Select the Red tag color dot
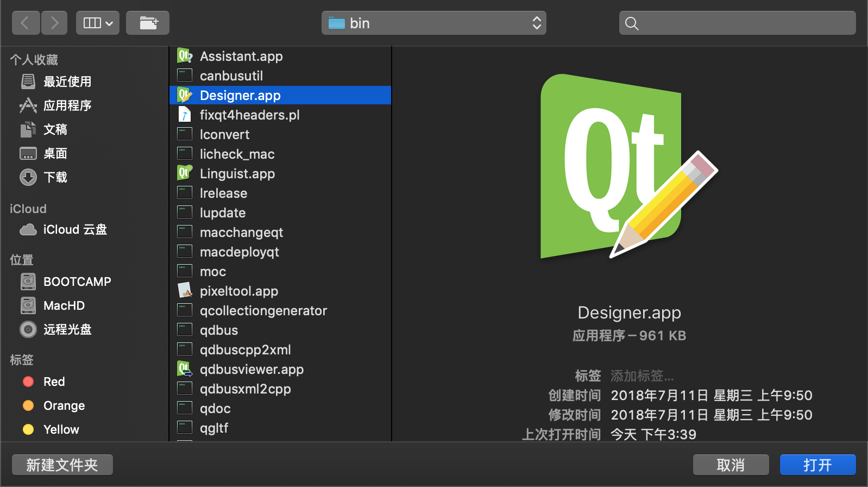The height and width of the screenshot is (487, 868). (28, 382)
